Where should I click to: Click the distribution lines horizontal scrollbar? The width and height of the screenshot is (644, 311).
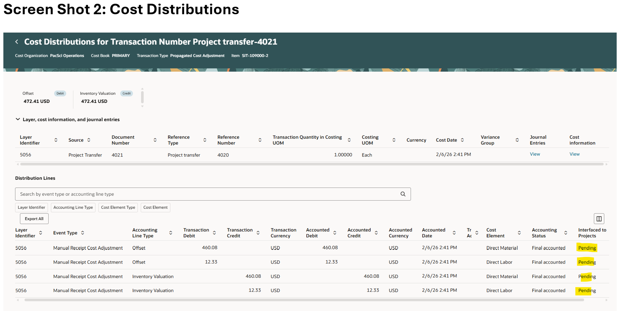[304, 300]
